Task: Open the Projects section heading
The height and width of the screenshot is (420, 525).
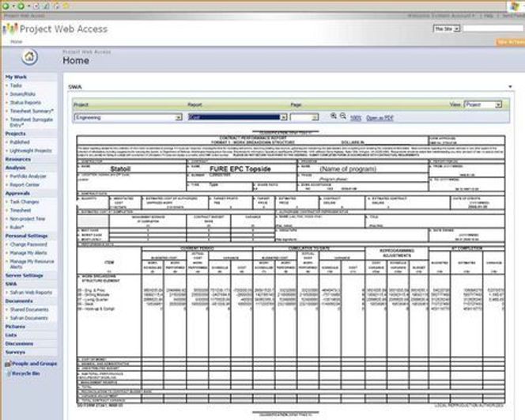Action: tap(15, 134)
